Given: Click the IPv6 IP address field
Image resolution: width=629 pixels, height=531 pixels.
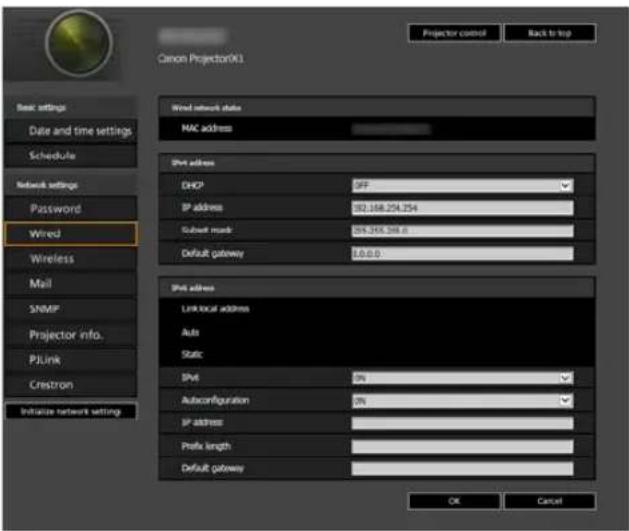Looking at the screenshot, I should tap(463, 423).
